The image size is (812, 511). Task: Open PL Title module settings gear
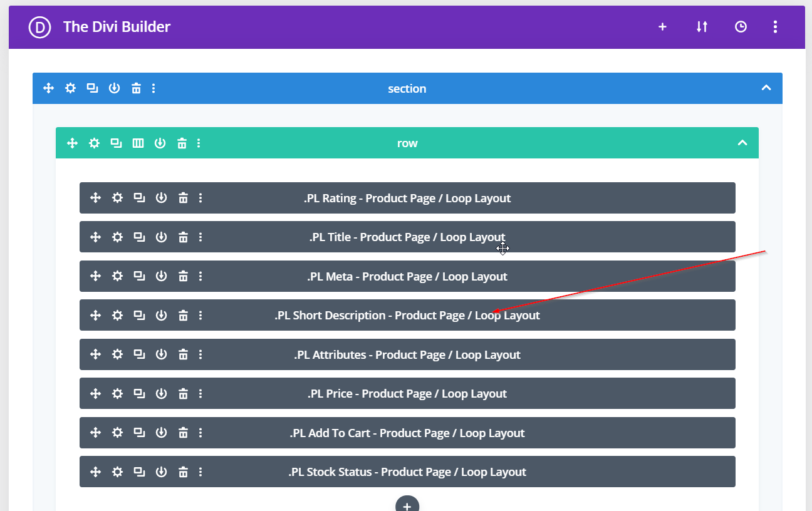117,237
